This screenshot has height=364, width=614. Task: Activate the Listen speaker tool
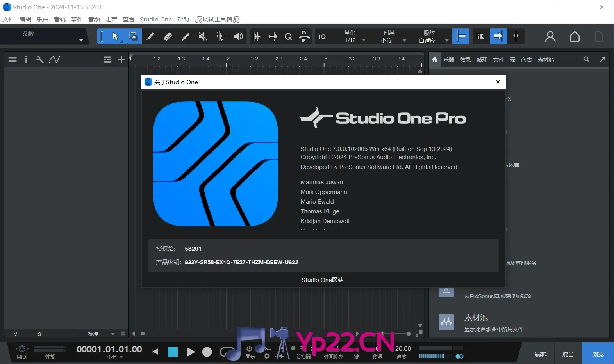click(x=238, y=36)
